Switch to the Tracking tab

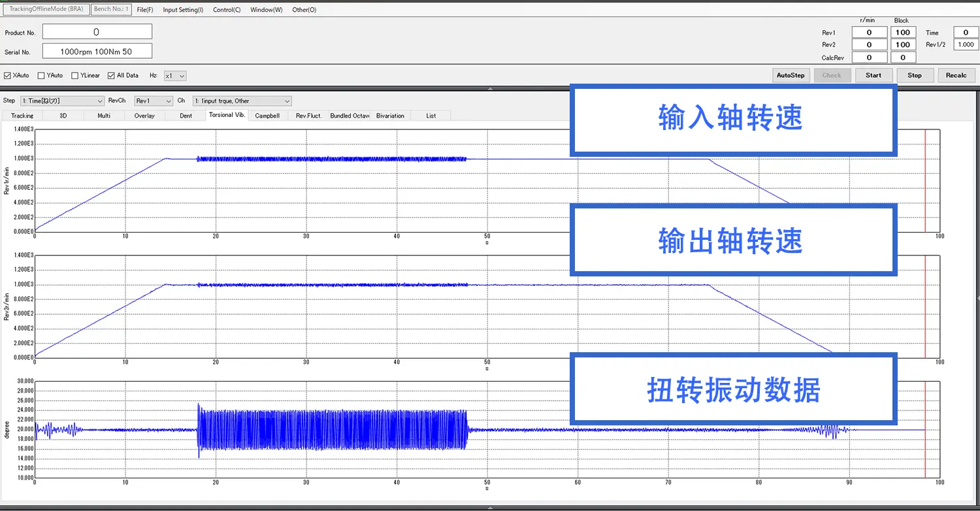click(22, 116)
